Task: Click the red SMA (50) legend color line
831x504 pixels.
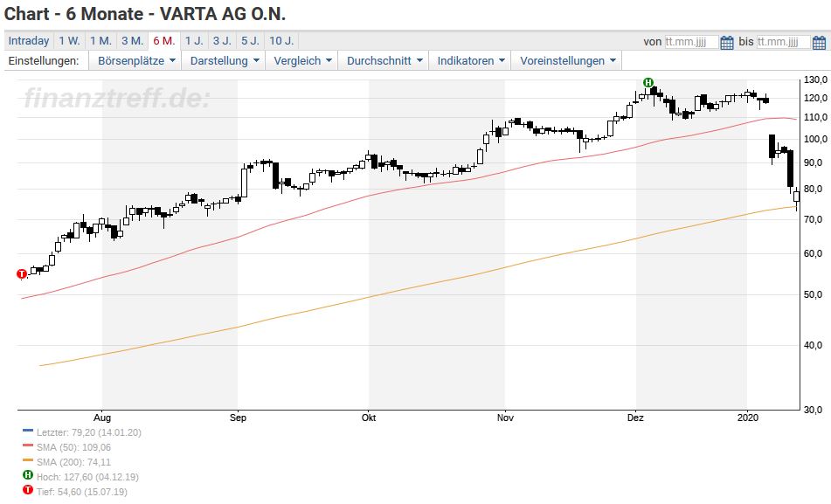Action: (28, 446)
